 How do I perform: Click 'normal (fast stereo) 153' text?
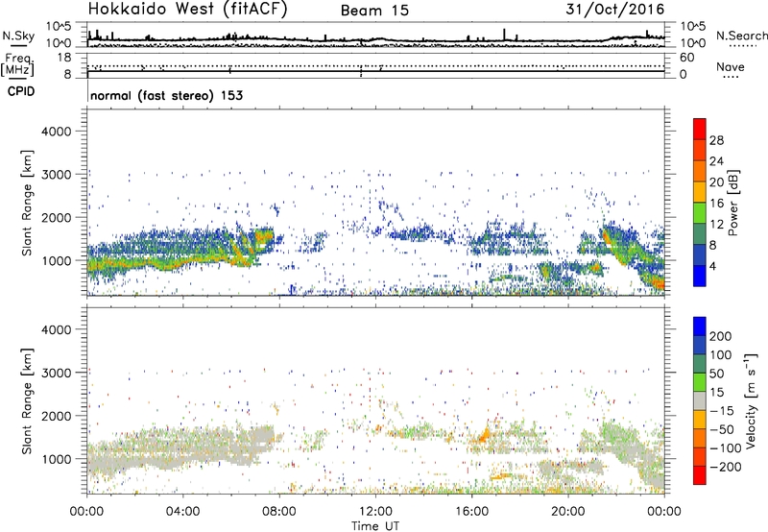coord(166,95)
